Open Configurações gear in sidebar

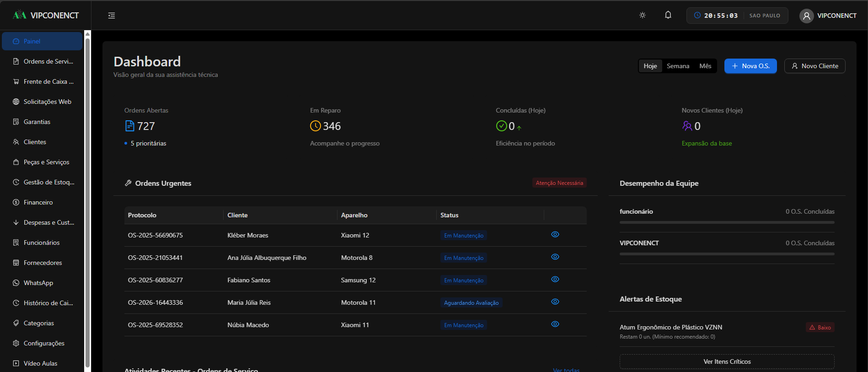42,343
